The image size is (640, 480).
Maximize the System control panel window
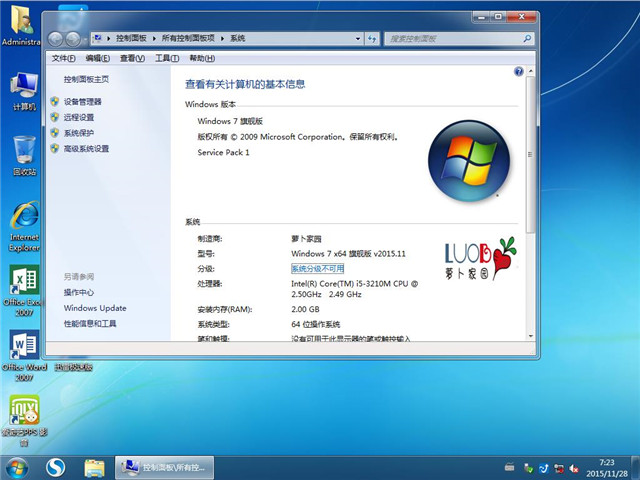pos(498,17)
